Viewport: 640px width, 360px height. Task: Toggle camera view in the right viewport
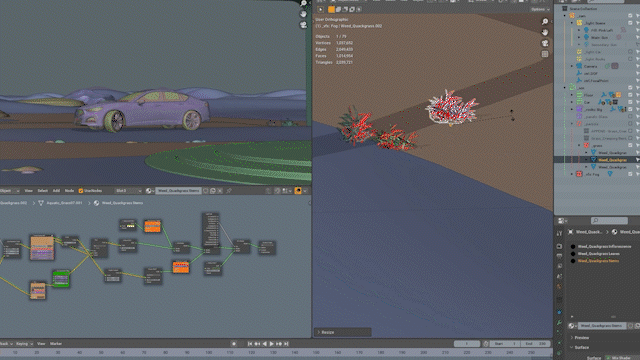(545, 43)
